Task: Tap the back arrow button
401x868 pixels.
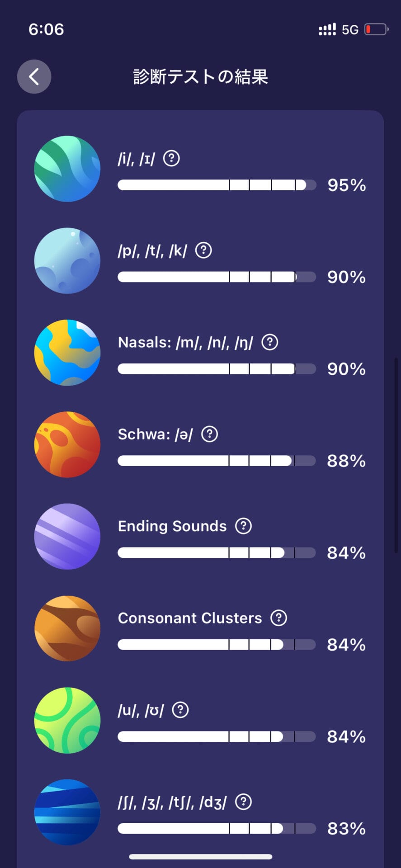Action: (x=34, y=76)
